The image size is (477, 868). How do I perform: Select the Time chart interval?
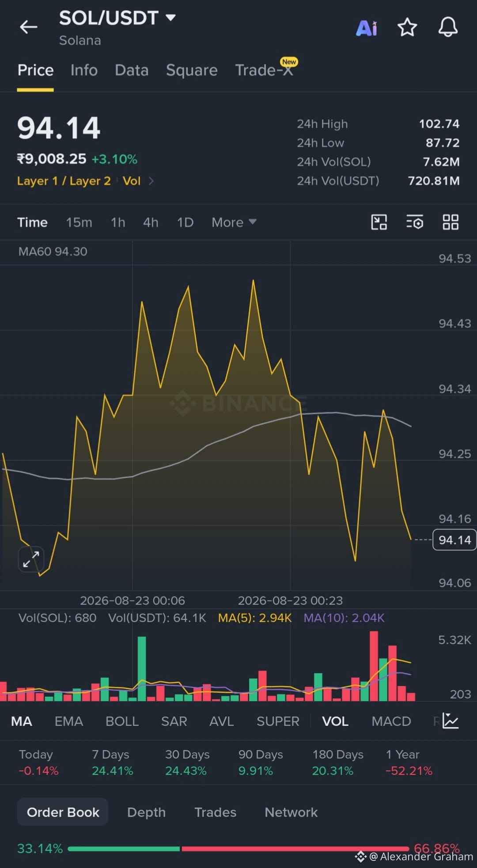[x=32, y=222]
